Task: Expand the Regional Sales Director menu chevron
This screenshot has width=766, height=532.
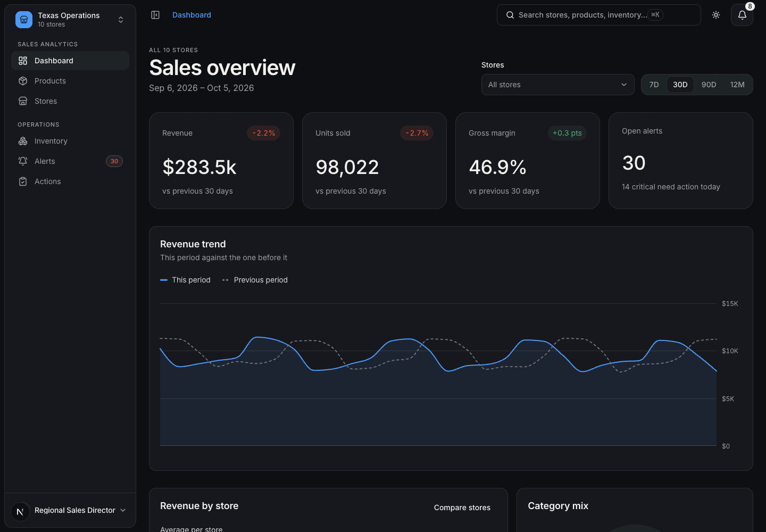Action: pyautogui.click(x=123, y=510)
